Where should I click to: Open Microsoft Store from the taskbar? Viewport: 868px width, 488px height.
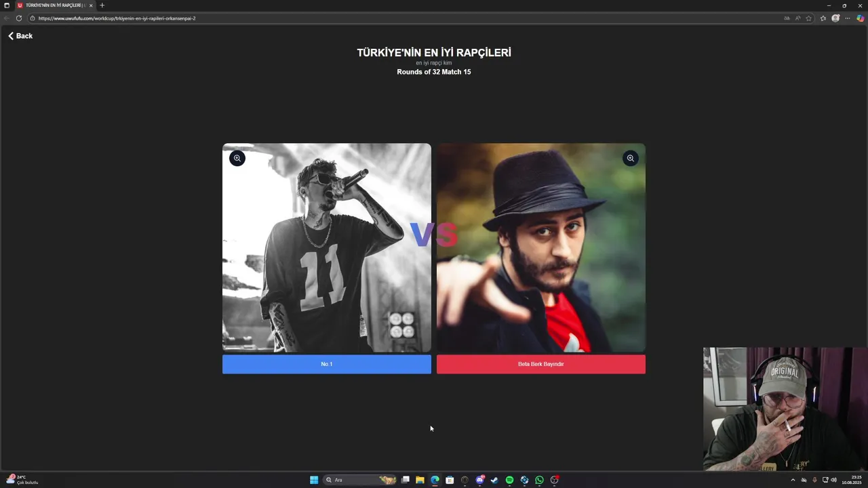coord(450,480)
